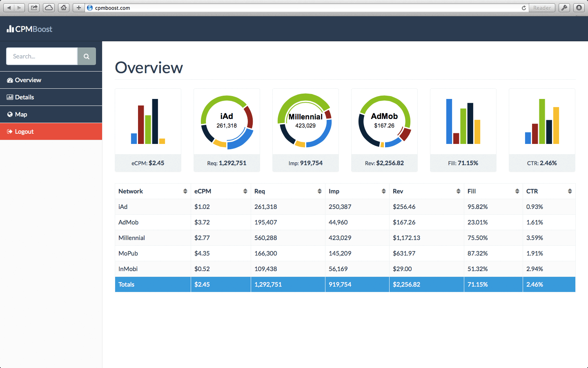The image size is (588, 368).
Task: Click into the Search input field
Action: [42, 56]
